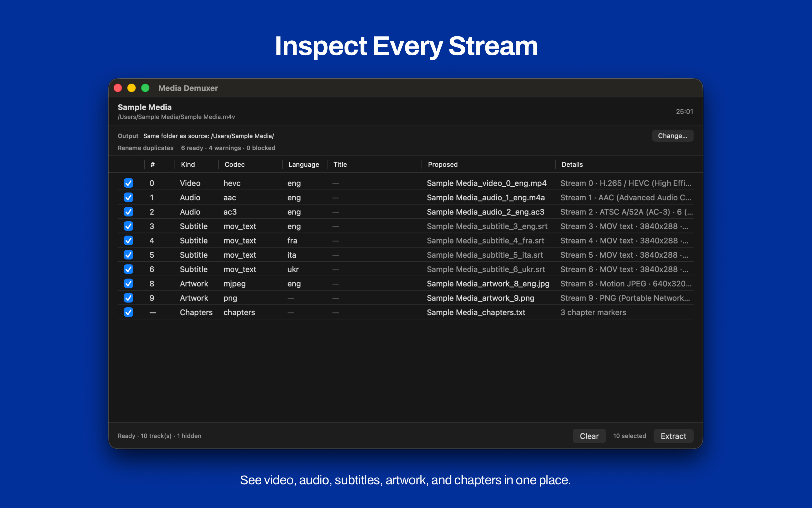Select proposed name Sample Media_audio_1_eng.m4a
Viewport: 812px width, 508px height.
coord(486,198)
